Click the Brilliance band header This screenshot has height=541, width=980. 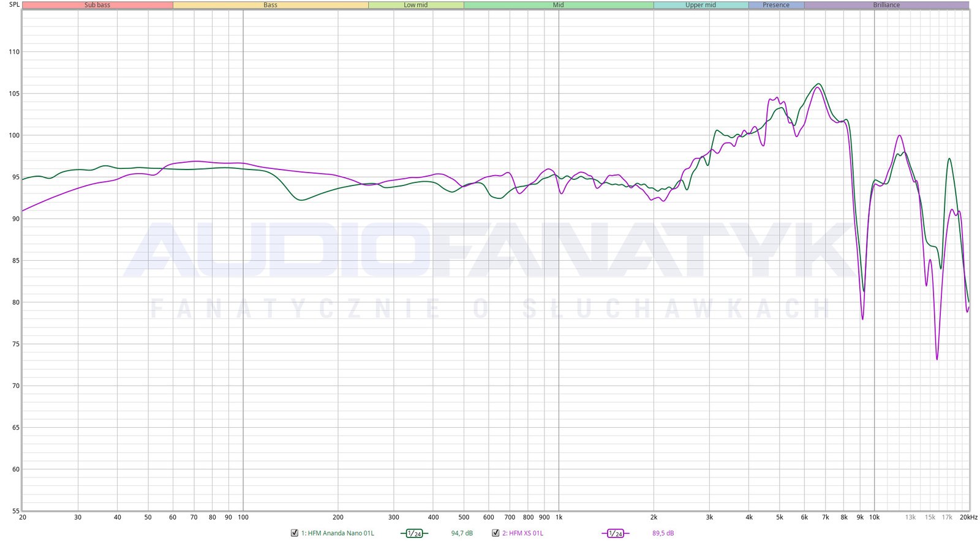[886, 5]
